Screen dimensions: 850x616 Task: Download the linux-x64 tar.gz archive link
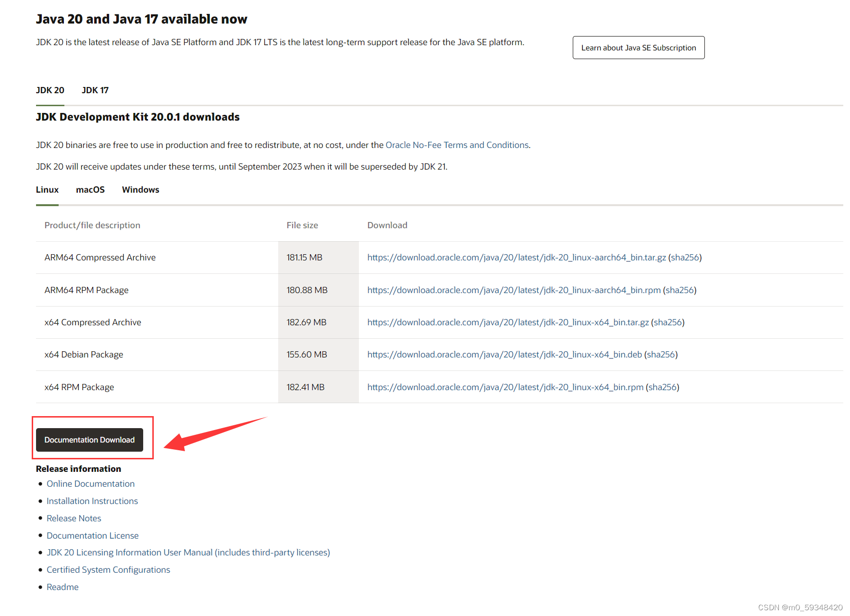point(508,322)
